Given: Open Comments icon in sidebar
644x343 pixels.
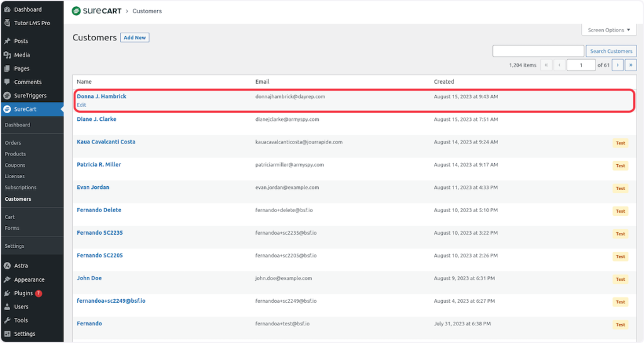Looking at the screenshot, I should click(x=7, y=82).
